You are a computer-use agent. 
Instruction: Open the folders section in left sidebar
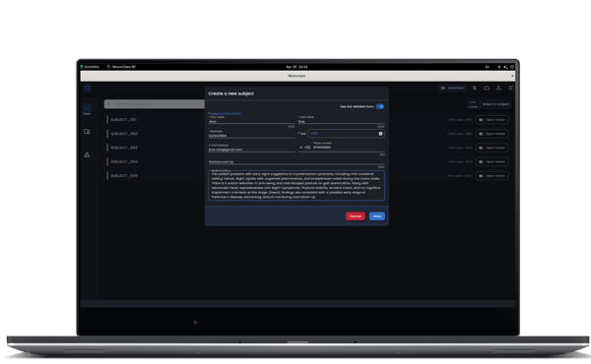[x=87, y=132]
